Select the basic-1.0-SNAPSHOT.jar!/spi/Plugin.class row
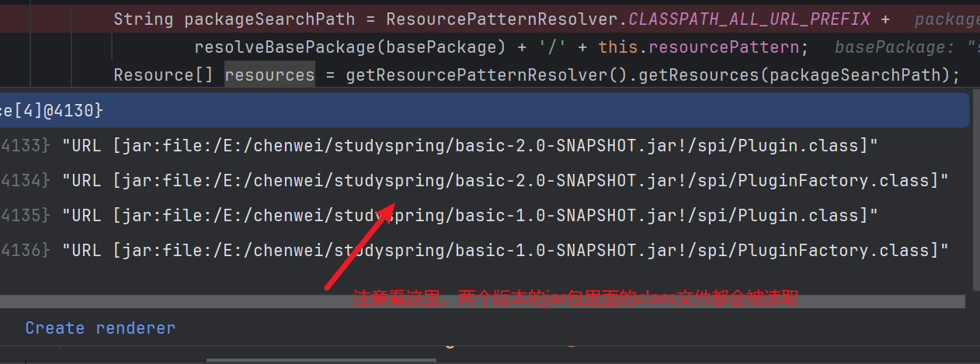980x364 pixels. pyautogui.click(x=485, y=215)
